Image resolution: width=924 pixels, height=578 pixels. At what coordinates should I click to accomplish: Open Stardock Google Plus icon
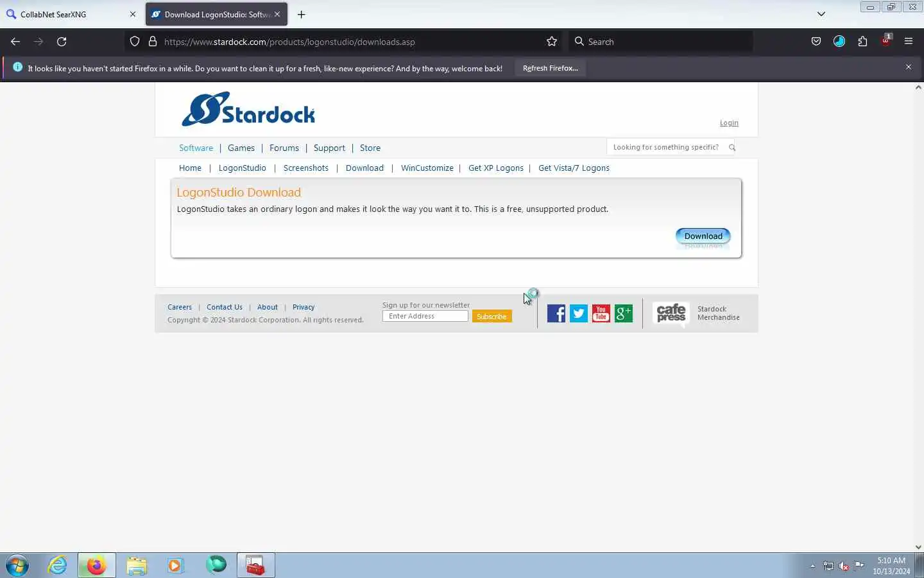click(624, 313)
